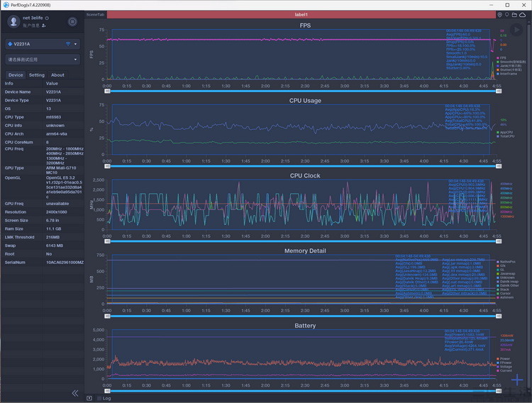Click left handle of CPU Usage slider
Image resolution: width=532 pixels, height=403 pixels.
[x=107, y=166]
